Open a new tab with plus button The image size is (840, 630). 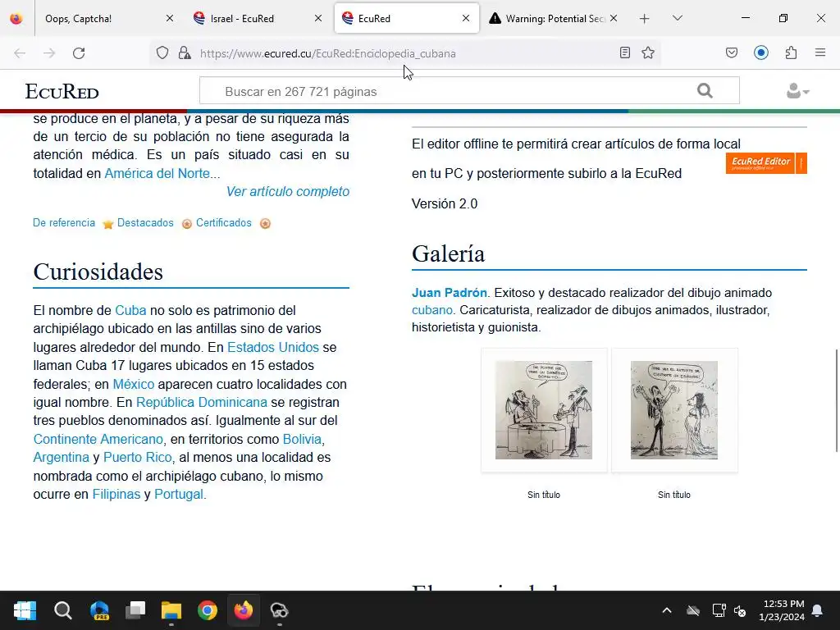click(x=645, y=19)
